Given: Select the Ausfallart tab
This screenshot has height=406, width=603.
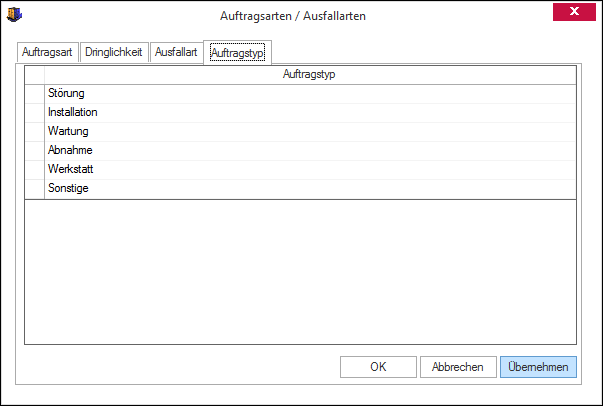Looking at the screenshot, I should pos(176,52).
